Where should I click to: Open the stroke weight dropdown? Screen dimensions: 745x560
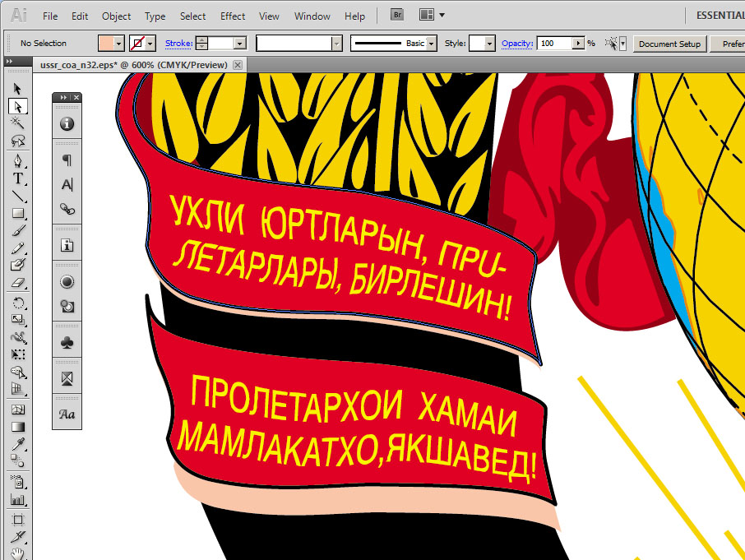pyautogui.click(x=240, y=44)
